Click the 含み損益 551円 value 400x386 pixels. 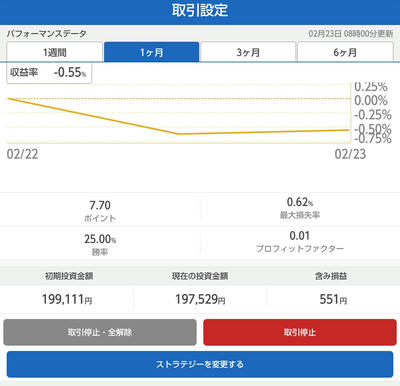point(333,299)
